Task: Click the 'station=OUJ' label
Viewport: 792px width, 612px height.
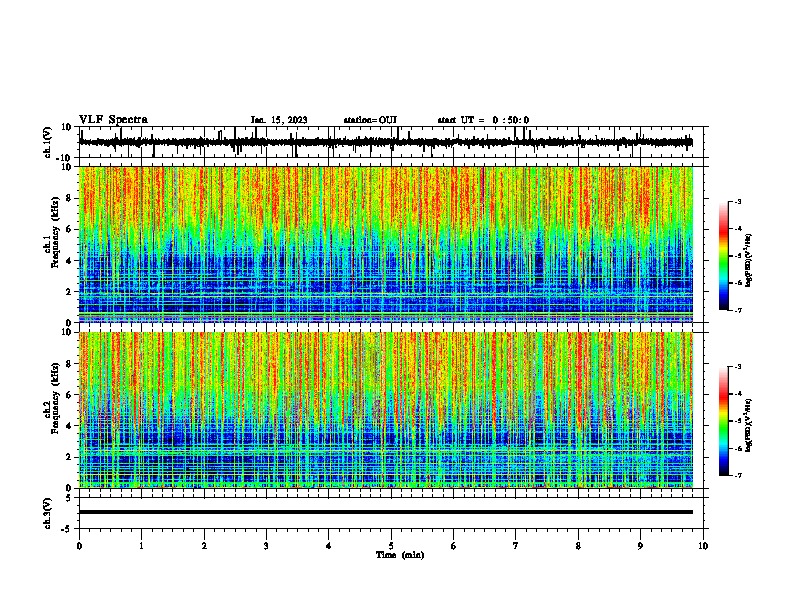Action: (370, 120)
